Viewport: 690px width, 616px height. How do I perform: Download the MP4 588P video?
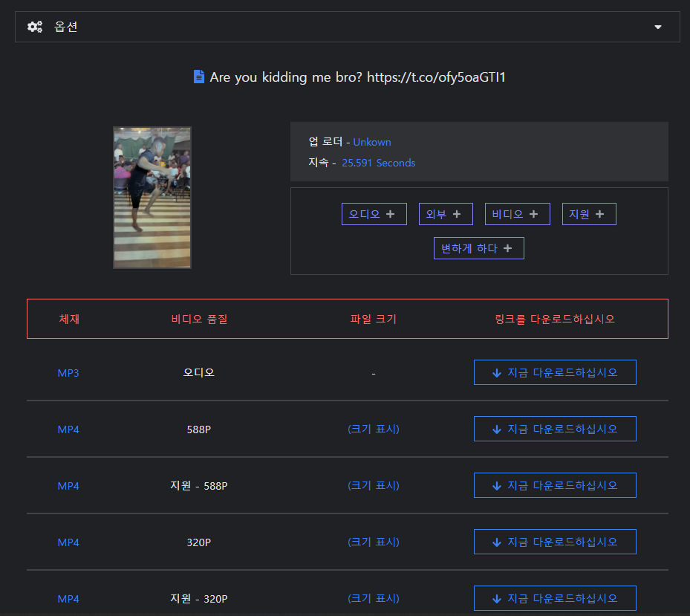point(555,429)
